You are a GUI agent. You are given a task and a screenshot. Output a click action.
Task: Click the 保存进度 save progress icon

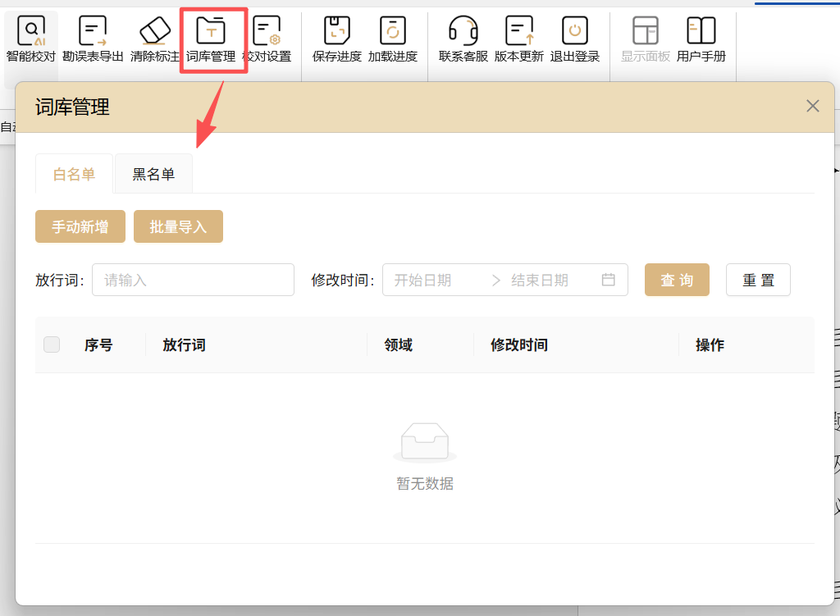pos(336,33)
